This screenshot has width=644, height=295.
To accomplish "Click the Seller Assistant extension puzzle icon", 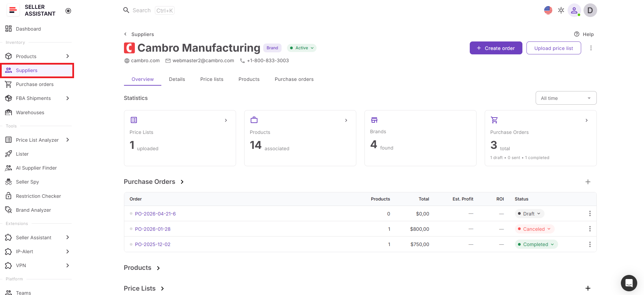I will click(x=8, y=237).
